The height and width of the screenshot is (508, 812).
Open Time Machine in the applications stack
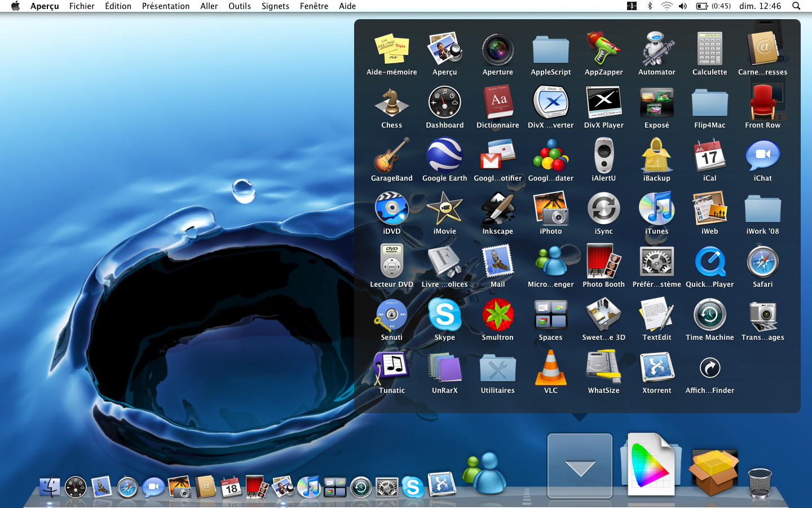709,316
